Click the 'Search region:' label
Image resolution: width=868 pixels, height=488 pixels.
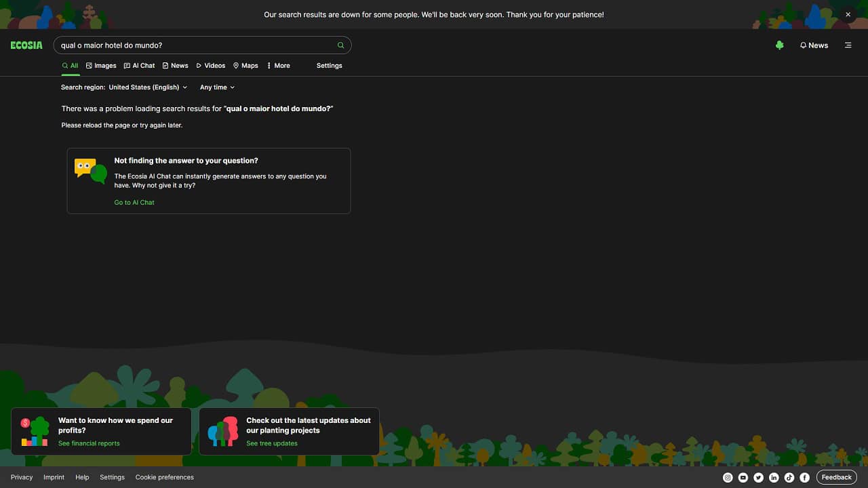click(83, 87)
